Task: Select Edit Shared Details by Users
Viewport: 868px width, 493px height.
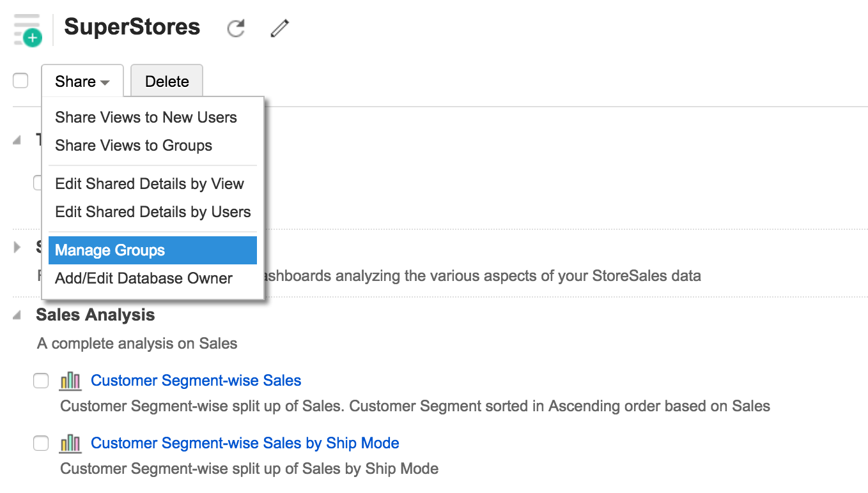Action: click(x=153, y=212)
